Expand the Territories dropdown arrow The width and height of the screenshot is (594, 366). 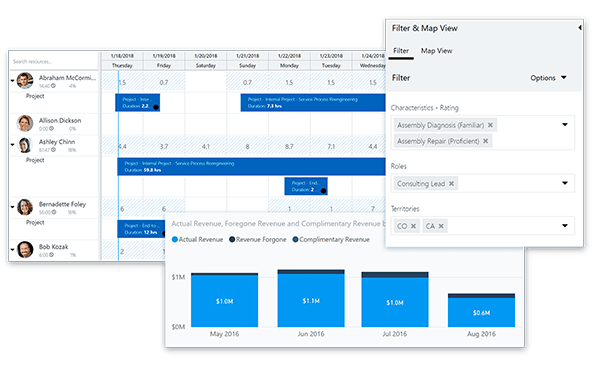564,225
